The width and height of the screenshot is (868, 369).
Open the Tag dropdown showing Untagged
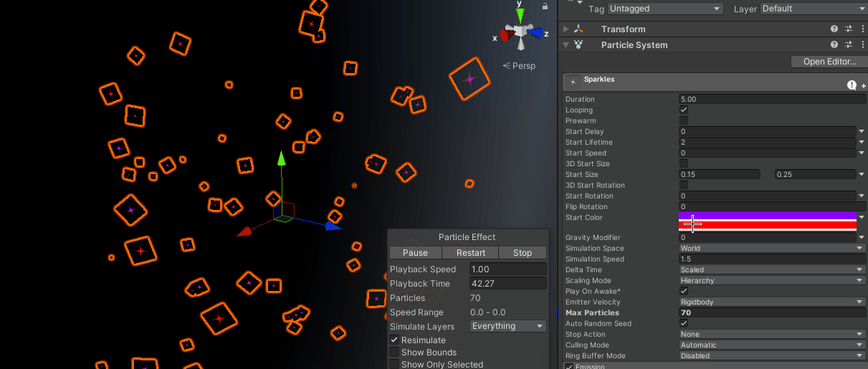tap(665, 9)
